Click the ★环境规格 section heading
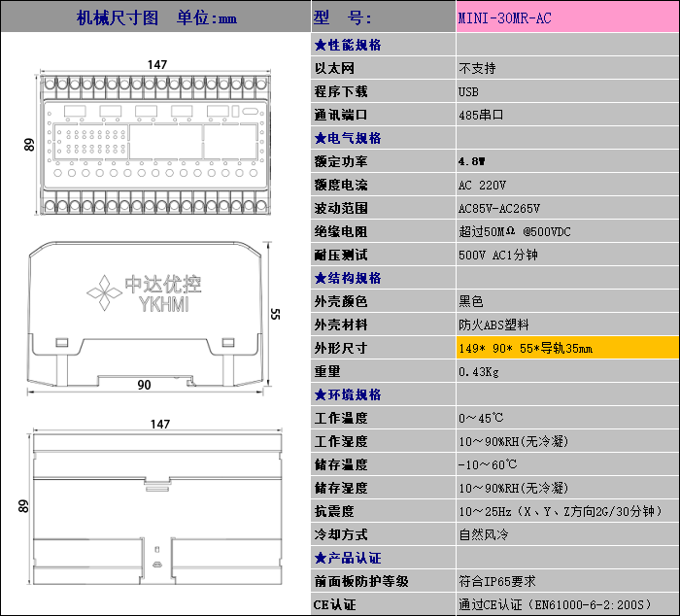The image size is (680, 616). [348, 394]
